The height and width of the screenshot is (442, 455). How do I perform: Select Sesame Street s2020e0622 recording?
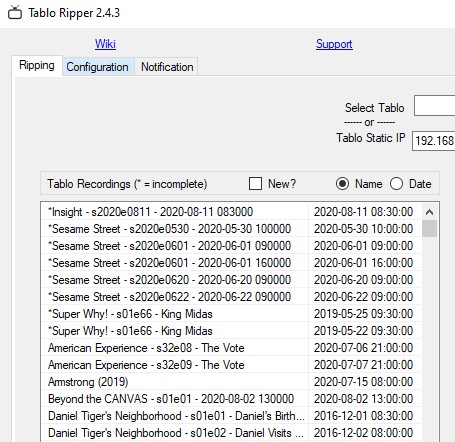tap(231, 297)
